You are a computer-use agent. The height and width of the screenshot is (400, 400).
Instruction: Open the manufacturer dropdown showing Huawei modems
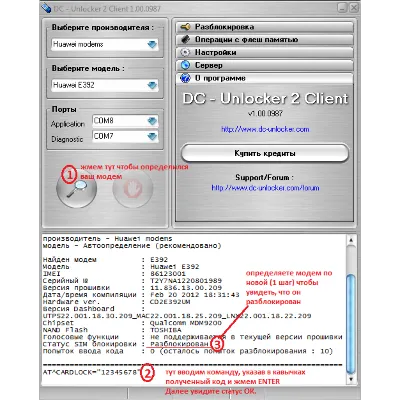point(105,45)
